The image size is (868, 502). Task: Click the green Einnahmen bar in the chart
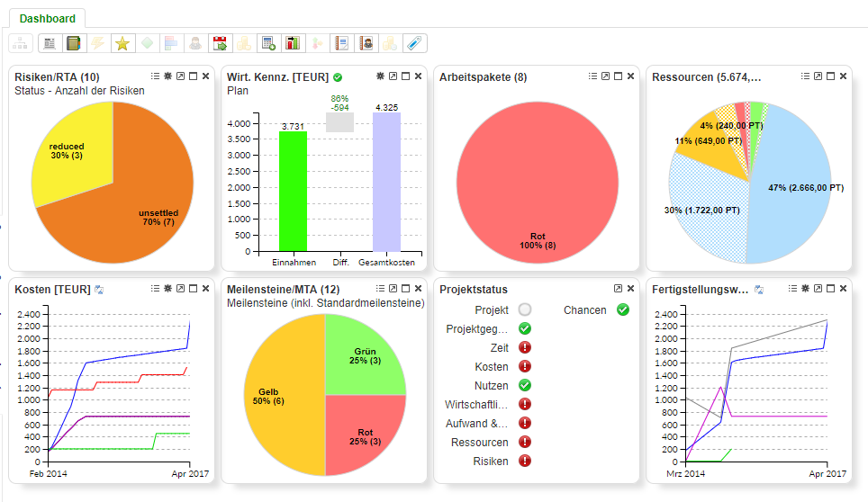(293, 191)
